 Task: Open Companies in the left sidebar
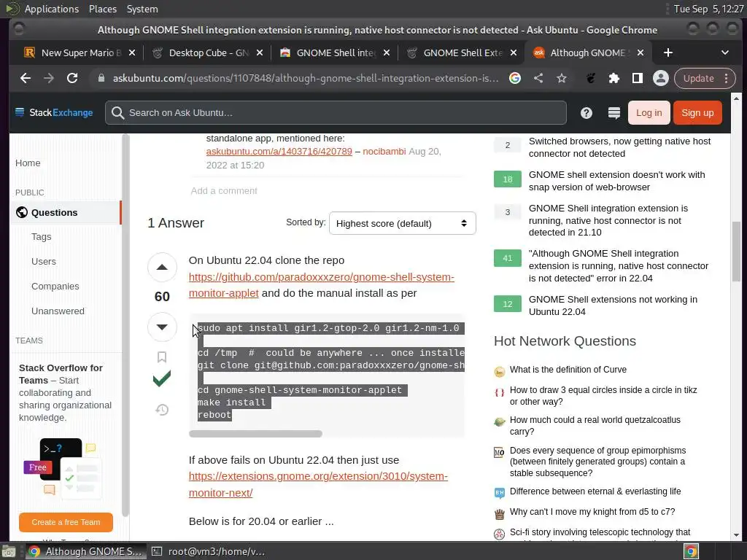point(55,286)
